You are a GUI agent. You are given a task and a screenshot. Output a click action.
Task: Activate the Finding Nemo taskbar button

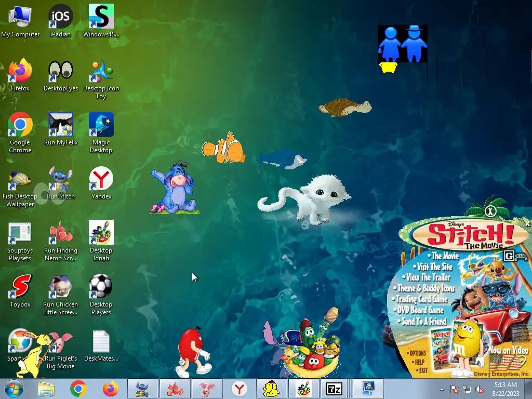(175, 389)
